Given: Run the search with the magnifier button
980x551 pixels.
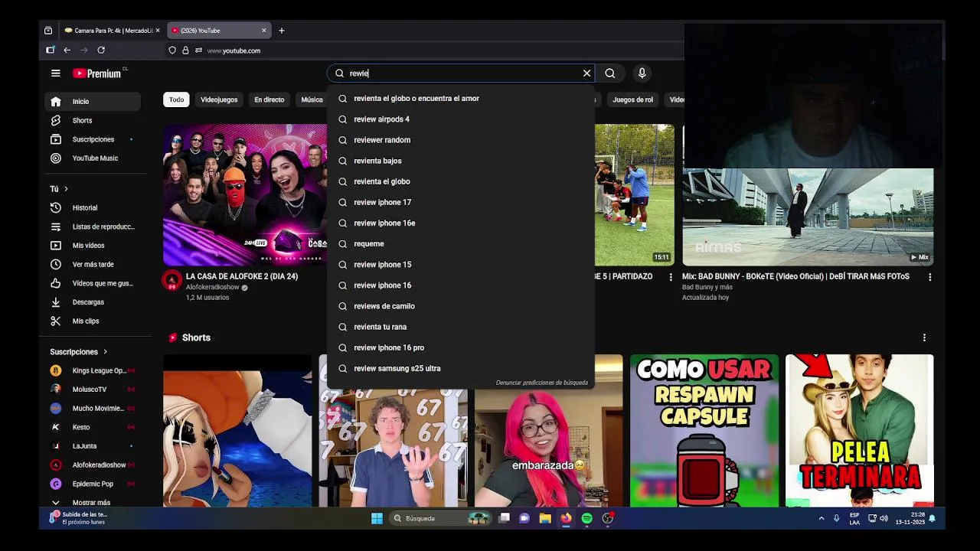Looking at the screenshot, I should 609,73.
